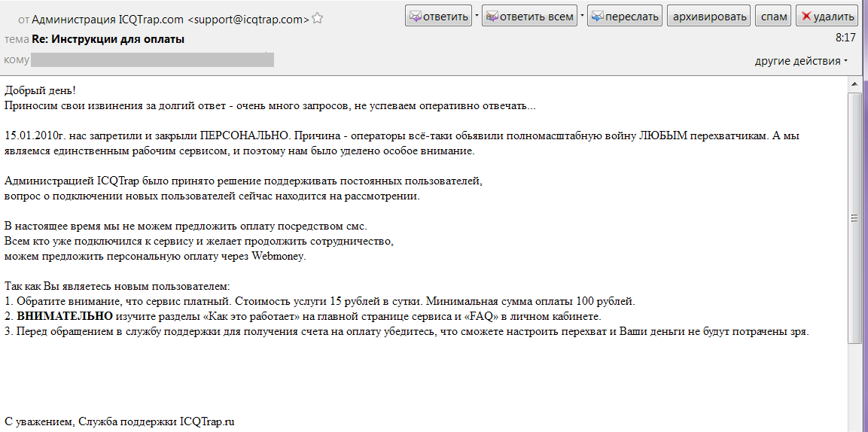Click the scrollbar up arrow

pos(854,84)
